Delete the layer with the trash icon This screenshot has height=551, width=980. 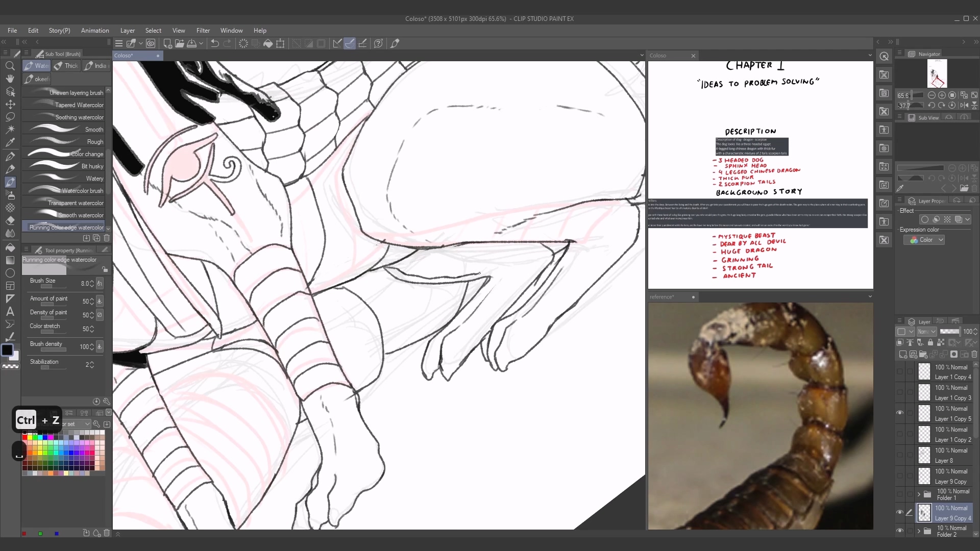click(974, 354)
